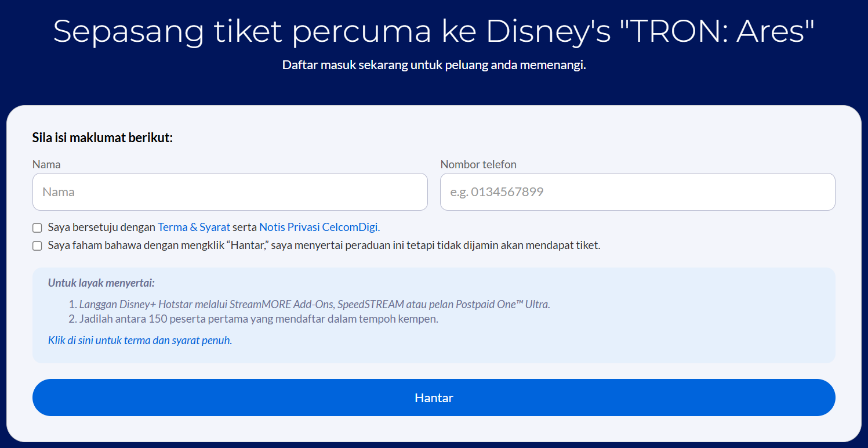Click the TRON: Ares page title
The height and width of the screenshot is (448, 868).
[434, 31]
